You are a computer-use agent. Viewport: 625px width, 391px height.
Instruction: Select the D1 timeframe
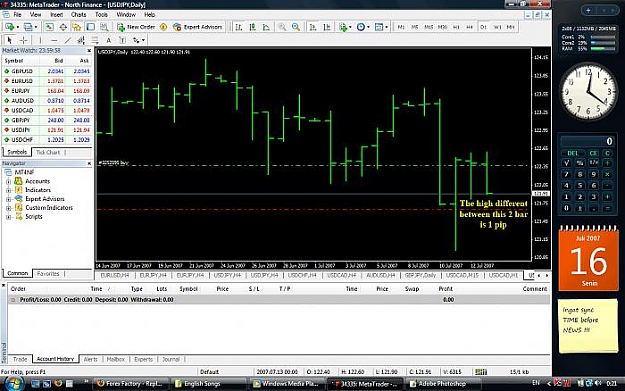pyautogui.click(x=483, y=27)
